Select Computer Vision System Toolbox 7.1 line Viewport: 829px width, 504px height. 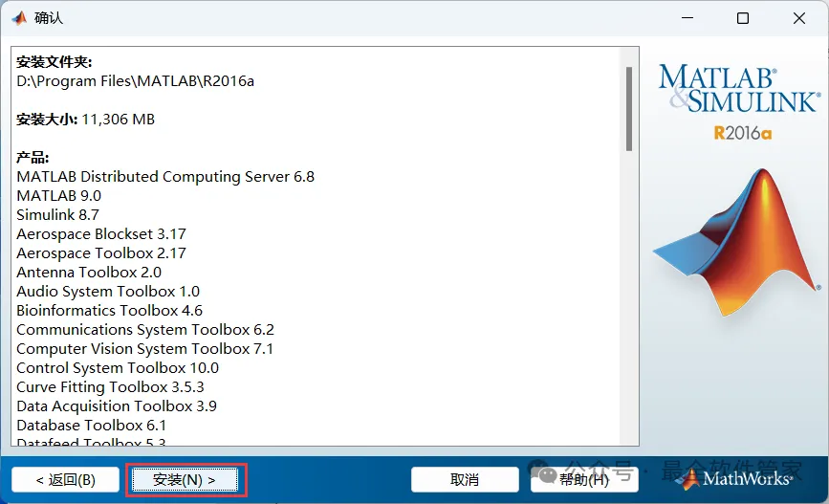pyautogui.click(x=145, y=349)
